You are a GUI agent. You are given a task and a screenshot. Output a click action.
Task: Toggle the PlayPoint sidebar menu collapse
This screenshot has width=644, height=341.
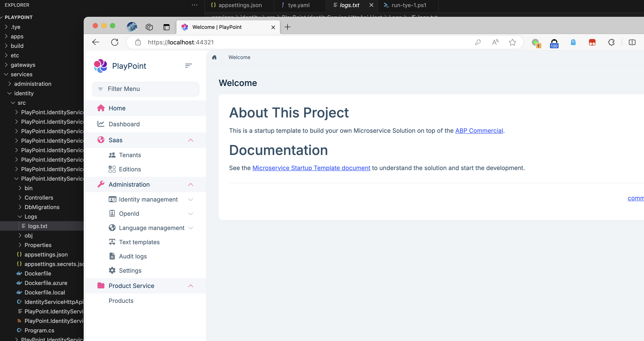[188, 66]
